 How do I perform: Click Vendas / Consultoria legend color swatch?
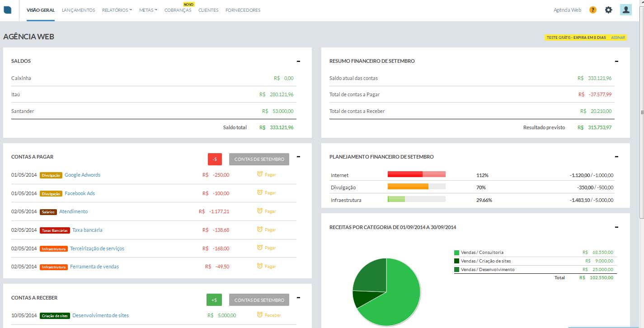click(x=456, y=253)
